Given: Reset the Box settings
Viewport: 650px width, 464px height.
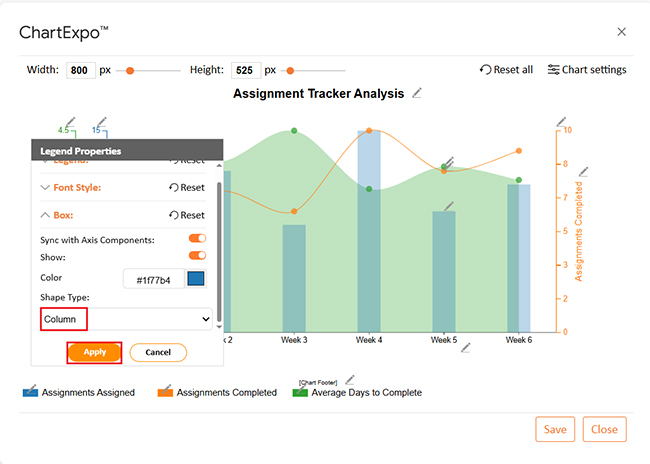Looking at the screenshot, I should point(186,214).
